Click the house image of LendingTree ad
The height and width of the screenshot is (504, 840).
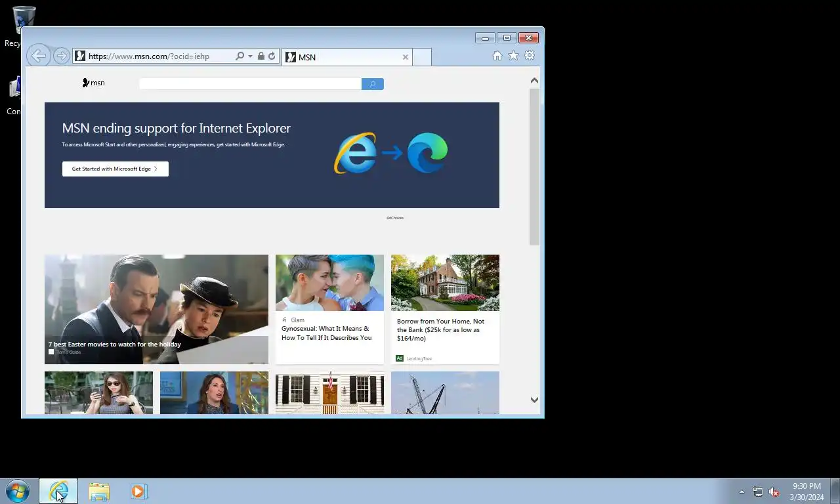click(x=445, y=283)
